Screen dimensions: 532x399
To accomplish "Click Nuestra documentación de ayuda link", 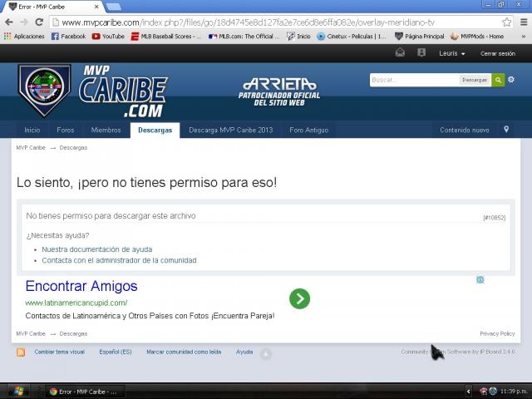I will click(x=96, y=249).
